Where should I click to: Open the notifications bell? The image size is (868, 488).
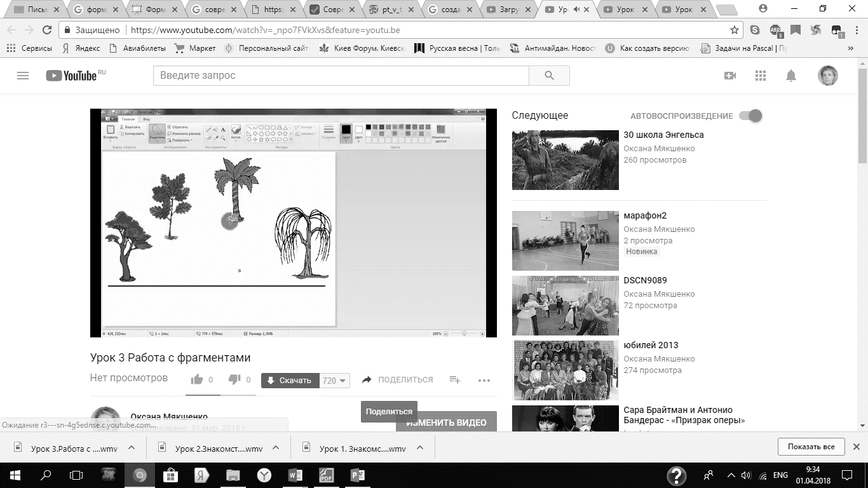[791, 76]
